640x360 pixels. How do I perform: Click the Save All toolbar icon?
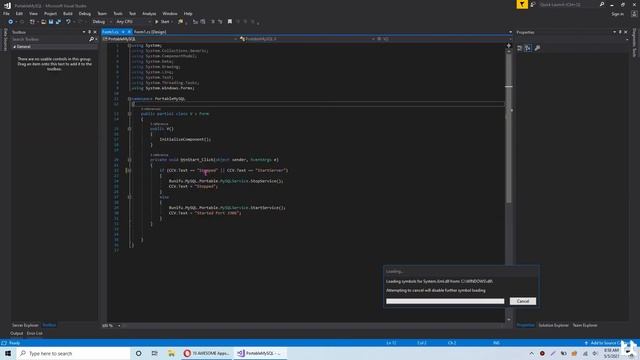[x=58, y=22]
